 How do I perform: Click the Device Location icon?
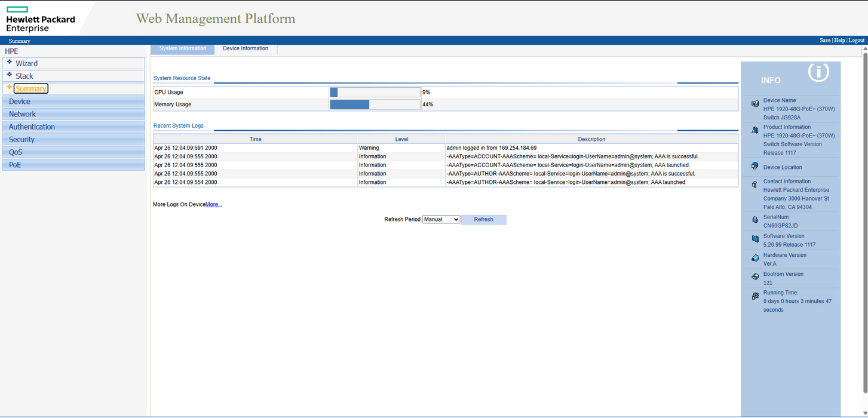click(x=754, y=166)
